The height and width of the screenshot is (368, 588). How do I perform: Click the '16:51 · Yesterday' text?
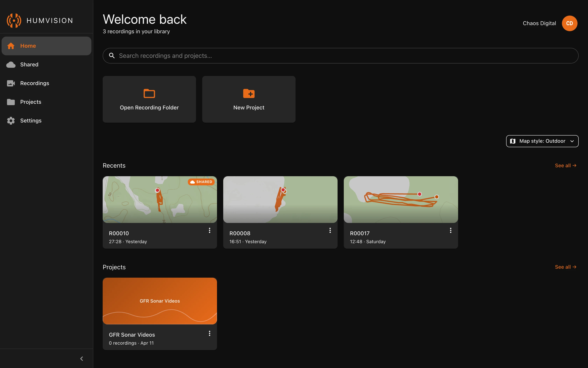pyautogui.click(x=248, y=242)
